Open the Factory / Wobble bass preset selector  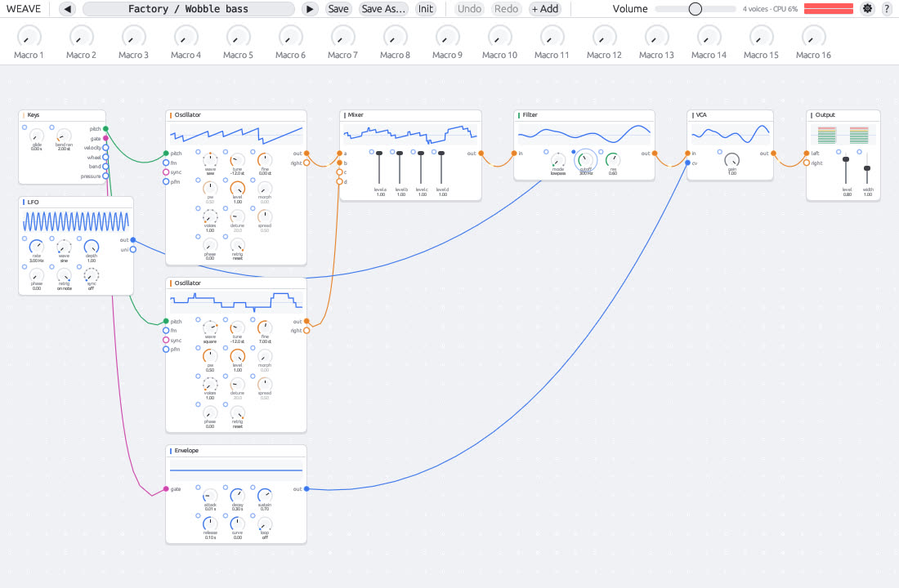pos(189,9)
